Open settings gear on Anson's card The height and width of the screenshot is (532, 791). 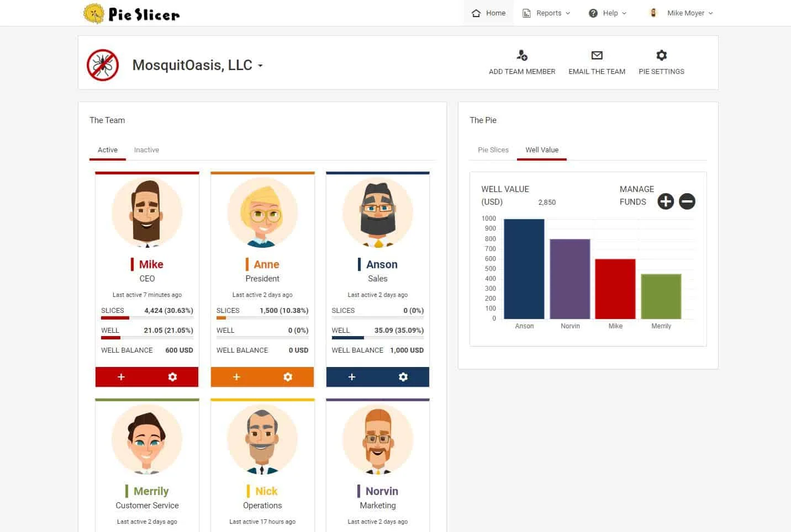coord(403,377)
